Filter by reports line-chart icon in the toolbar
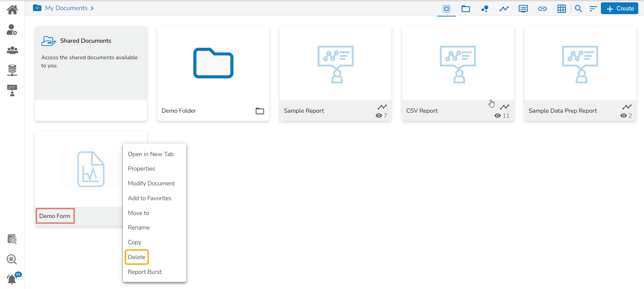This screenshot has height=289, width=644. click(504, 9)
